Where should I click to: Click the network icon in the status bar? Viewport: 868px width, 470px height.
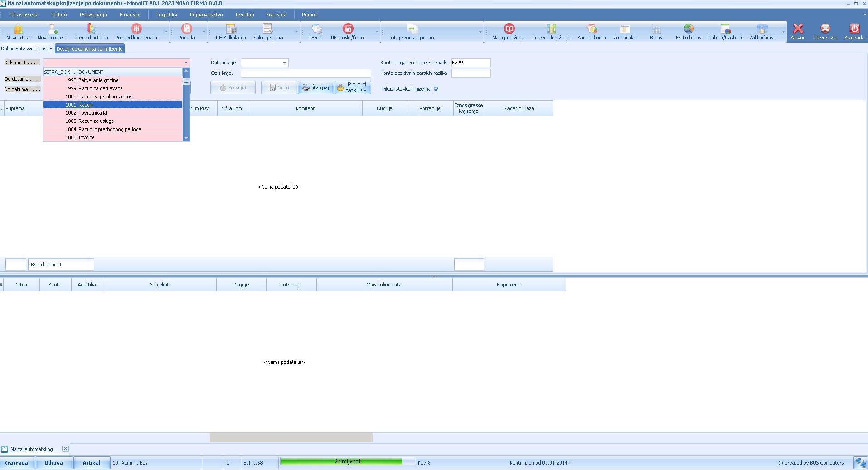click(x=860, y=463)
